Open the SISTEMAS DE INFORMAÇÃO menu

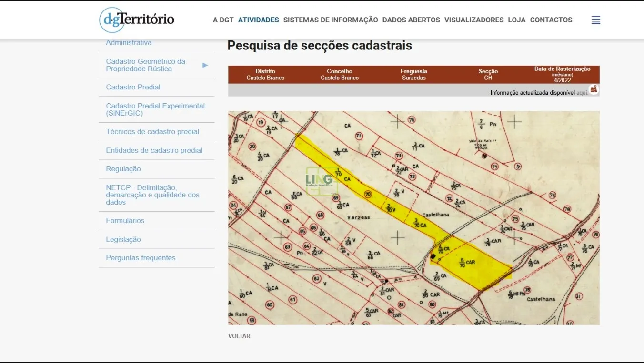pos(331,20)
